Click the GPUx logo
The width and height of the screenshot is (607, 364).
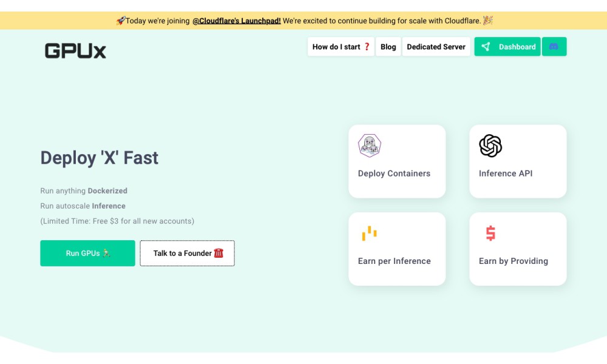click(x=75, y=51)
